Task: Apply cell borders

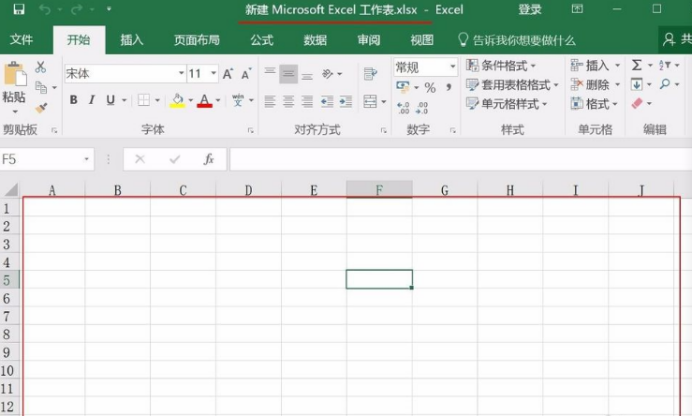Action: click(x=143, y=100)
